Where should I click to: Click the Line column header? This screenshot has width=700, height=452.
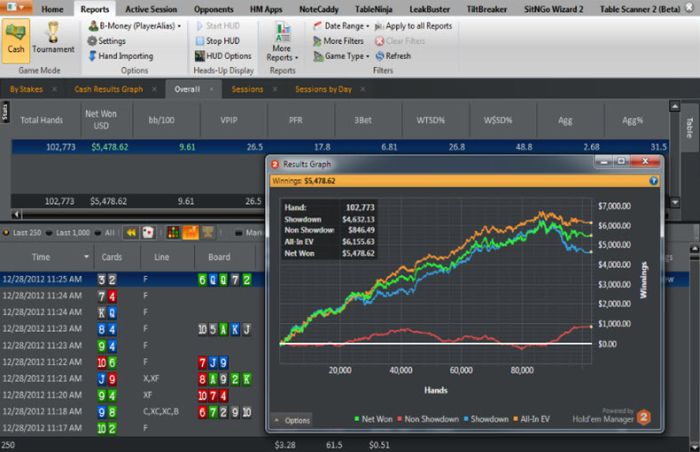tap(162, 257)
